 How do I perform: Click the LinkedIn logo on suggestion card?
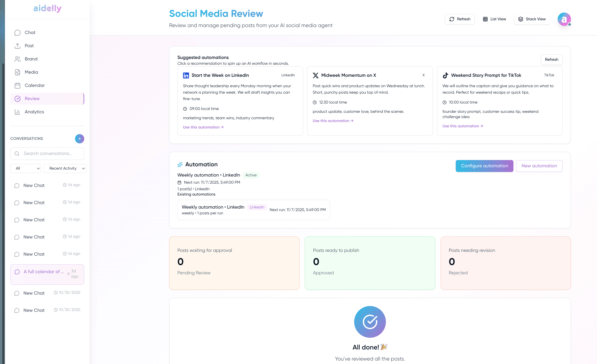point(186,75)
